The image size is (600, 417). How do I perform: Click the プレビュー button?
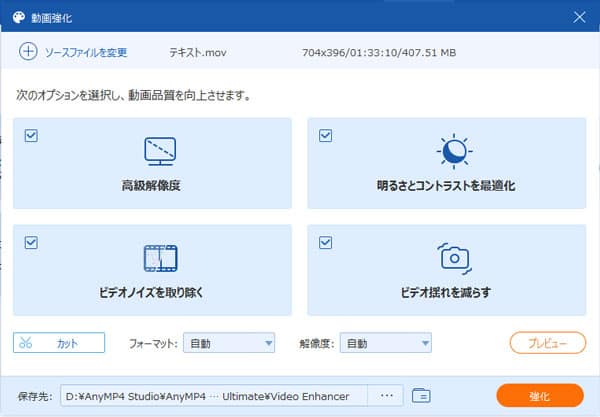pos(548,343)
